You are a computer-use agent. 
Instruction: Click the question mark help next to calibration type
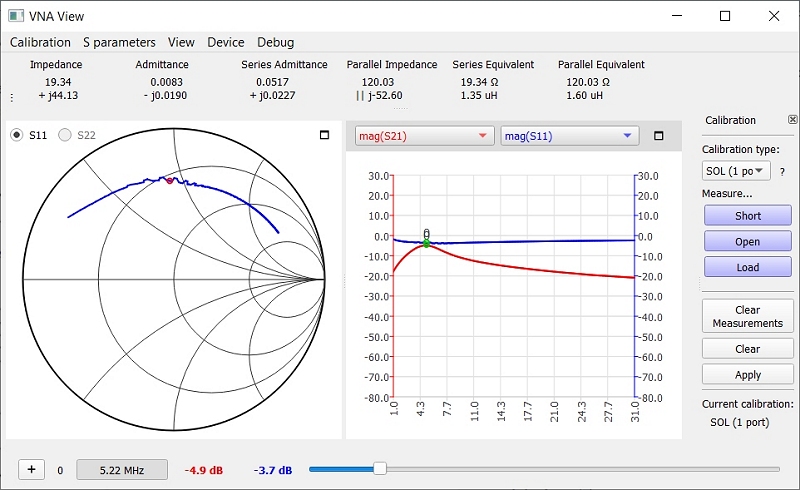pyautogui.click(x=782, y=171)
